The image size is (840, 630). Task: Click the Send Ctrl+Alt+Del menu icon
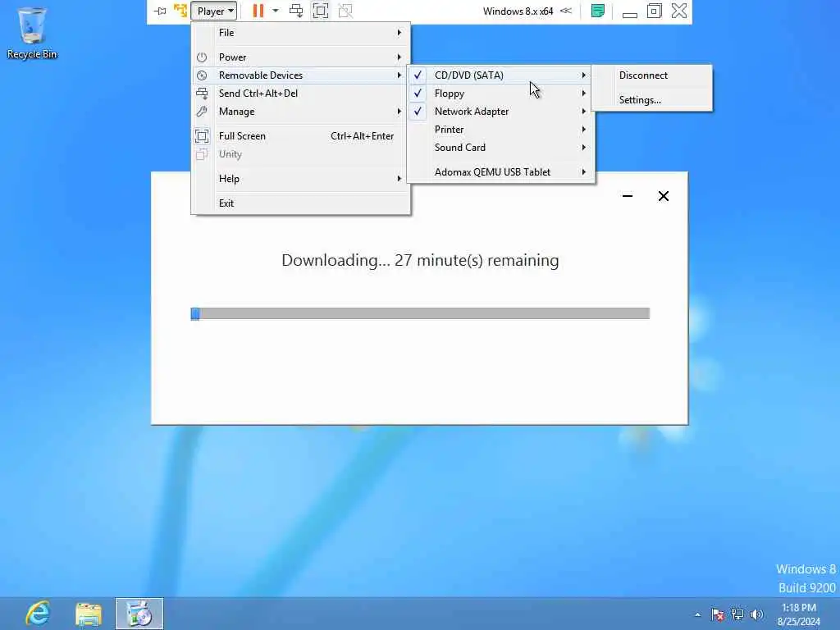(202, 94)
